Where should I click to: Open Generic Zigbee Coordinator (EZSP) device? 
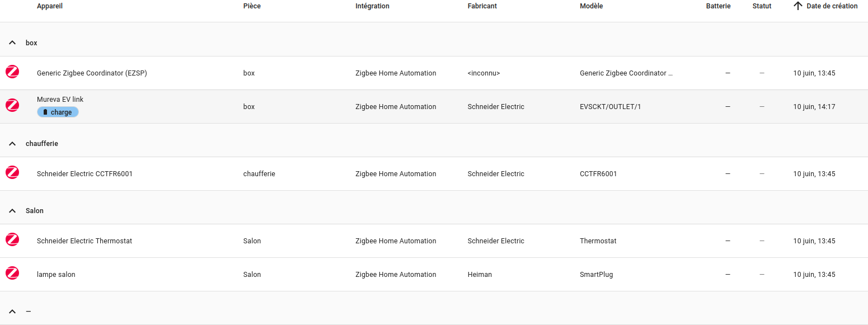tap(92, 73)
